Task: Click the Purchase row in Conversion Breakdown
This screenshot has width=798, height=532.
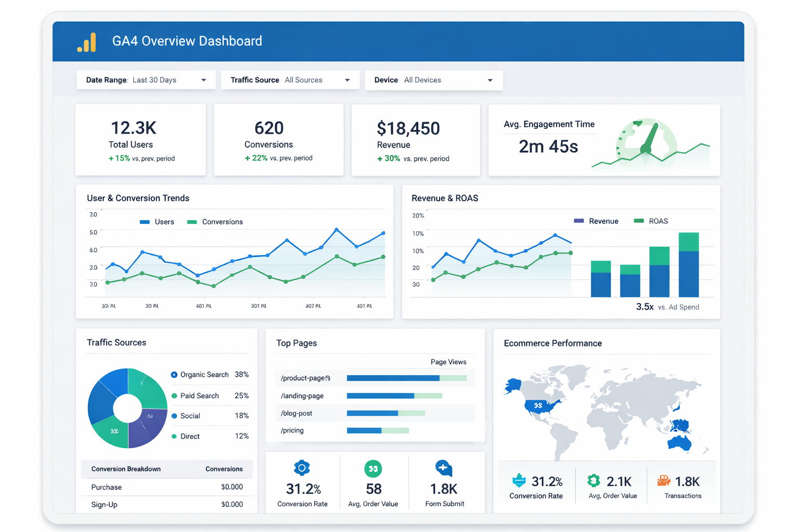Action: pyautogui.click(x=166, y=487)
